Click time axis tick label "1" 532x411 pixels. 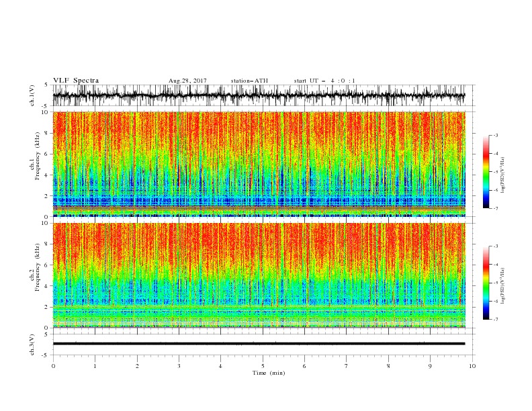pos(95,366)
